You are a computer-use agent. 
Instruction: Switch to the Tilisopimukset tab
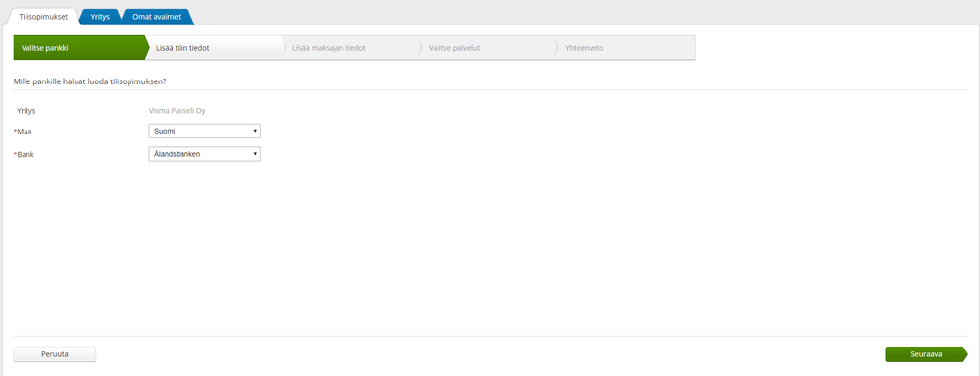coord(43,17)
